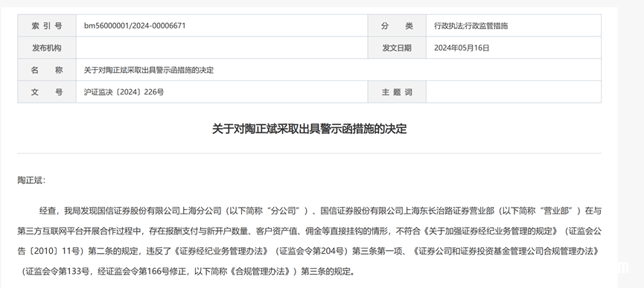Viewport: 644px width, 288px height.
Task: Click the line beginning 告〔2010〕11号
Action: pyautogui.click(x=308, y=251)
